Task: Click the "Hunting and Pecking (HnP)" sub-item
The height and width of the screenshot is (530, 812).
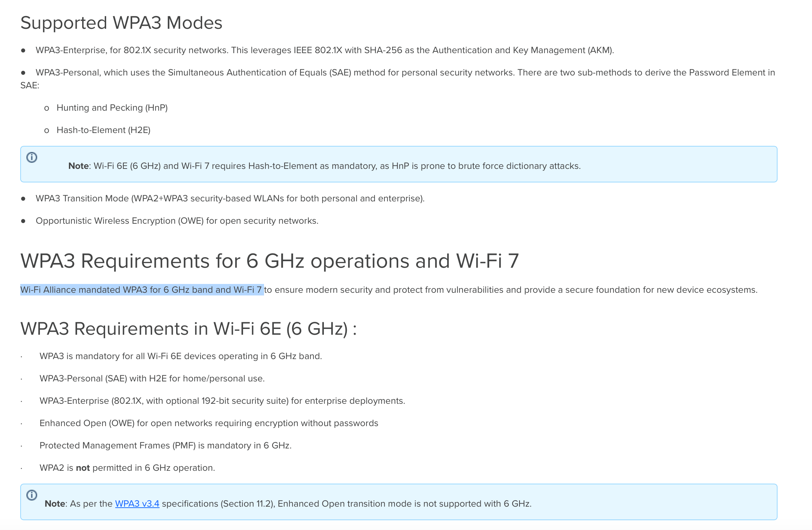Action: coord(112,108)
